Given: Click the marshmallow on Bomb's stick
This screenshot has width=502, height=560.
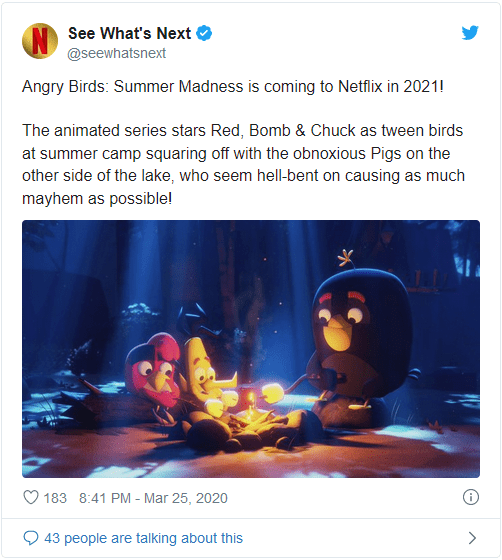Looking at the screenshot, I should (x=272, y=393).
